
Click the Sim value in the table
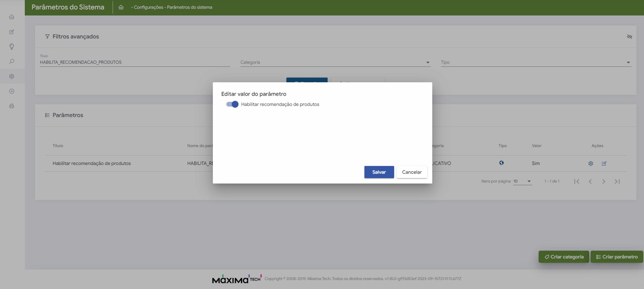pyautogui.click(x=536, y=163)
